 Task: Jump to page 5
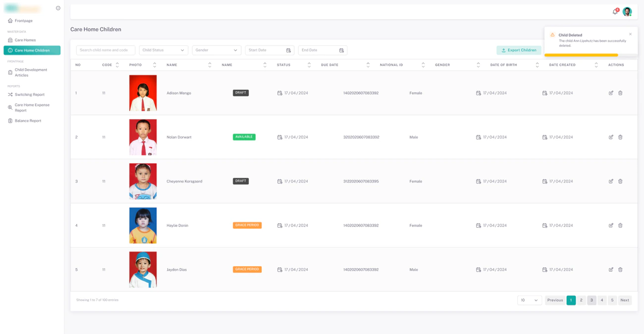pos(612,300)
